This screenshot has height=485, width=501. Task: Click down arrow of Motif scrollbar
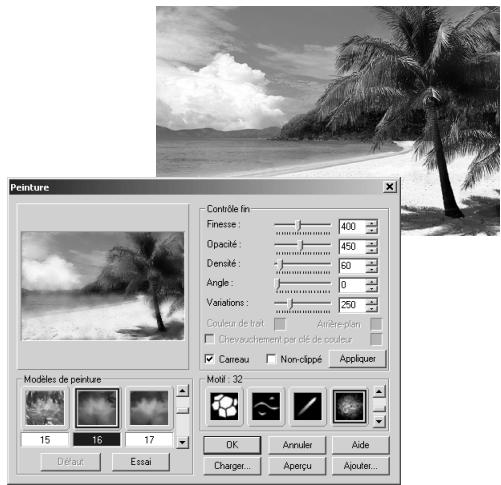pyautogui.click(x=379, y=422)
